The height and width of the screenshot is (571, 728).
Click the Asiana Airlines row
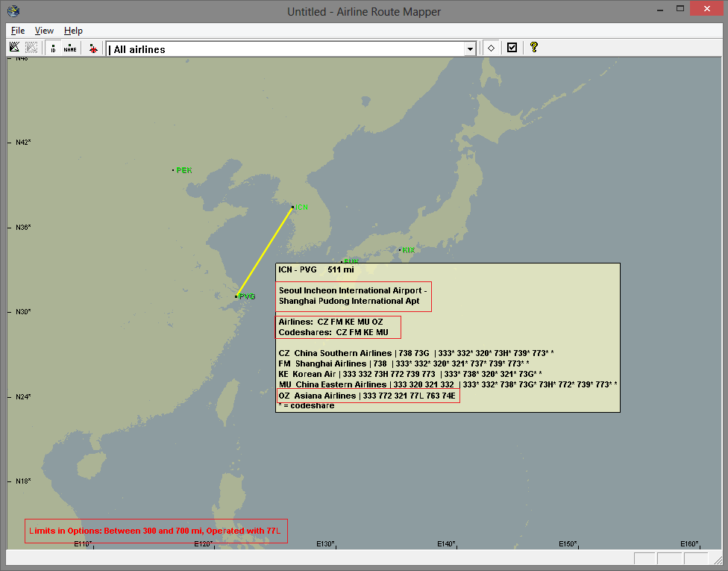click(367, 396)
